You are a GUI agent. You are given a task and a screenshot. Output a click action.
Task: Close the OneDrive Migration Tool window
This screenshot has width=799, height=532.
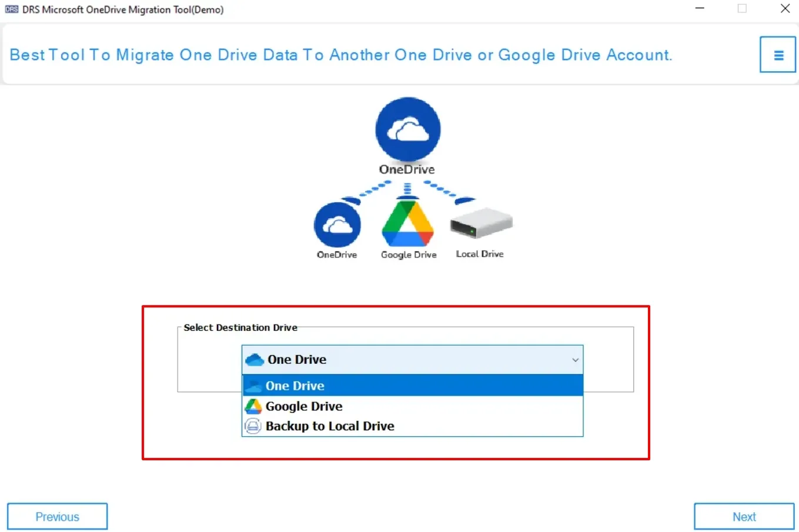[x=785, y=9]
